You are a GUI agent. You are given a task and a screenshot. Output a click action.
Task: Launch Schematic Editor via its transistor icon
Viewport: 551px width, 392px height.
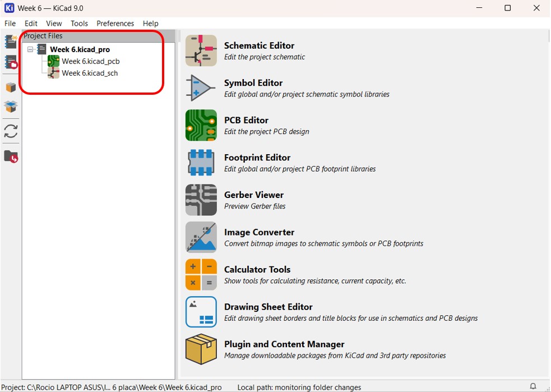coord(201,50)
